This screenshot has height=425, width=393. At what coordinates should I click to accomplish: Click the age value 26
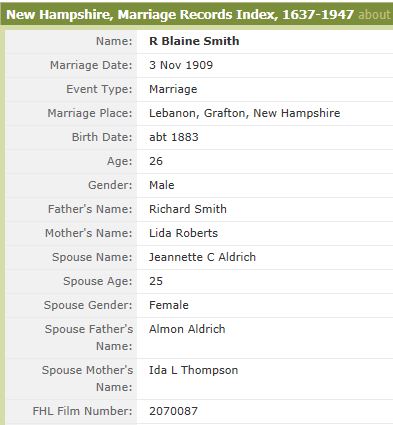click(156, 161)
